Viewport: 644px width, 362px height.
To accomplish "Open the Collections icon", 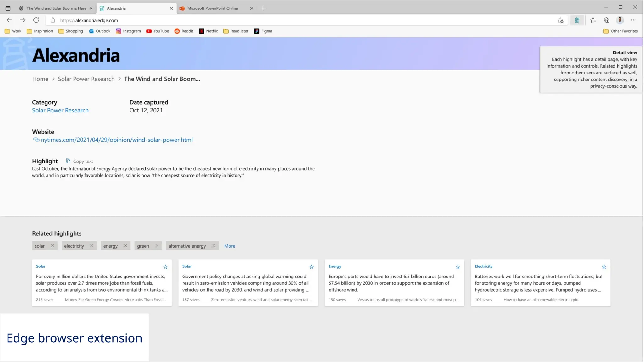I will 606,20.
